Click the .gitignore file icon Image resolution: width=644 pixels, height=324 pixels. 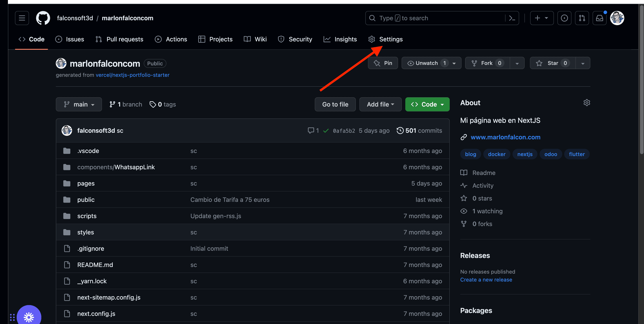(67, 248)
